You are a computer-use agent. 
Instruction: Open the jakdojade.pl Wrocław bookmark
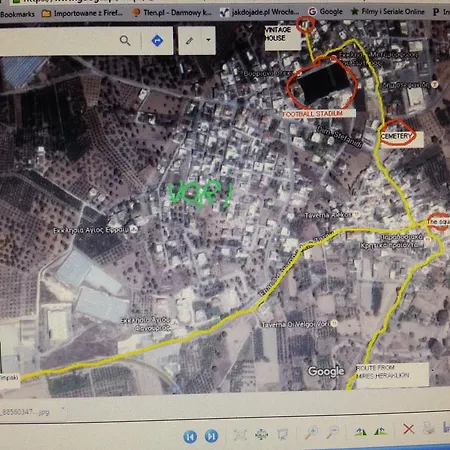[259, 12]
